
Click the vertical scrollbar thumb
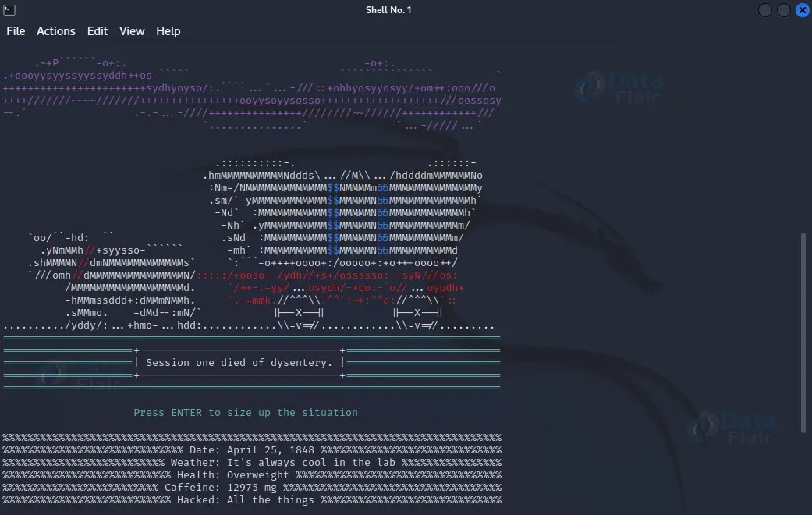[x=803, y=332]
